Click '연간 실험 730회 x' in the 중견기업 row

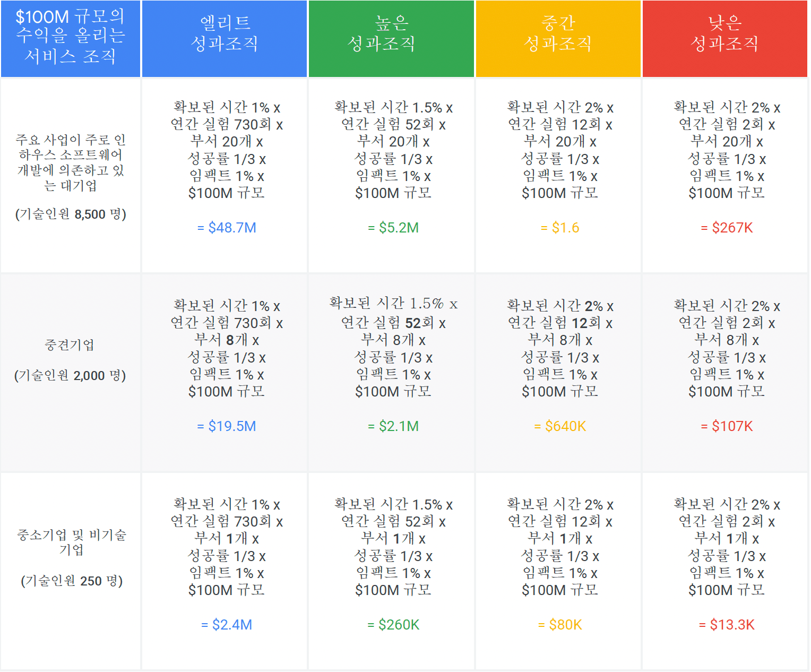[227, 323]
